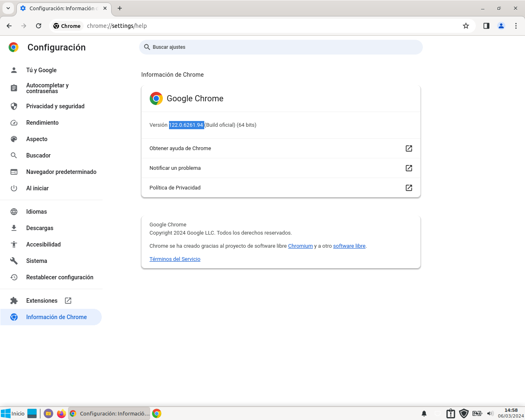Click external icon in Notificar un problema row

(409, 168)
